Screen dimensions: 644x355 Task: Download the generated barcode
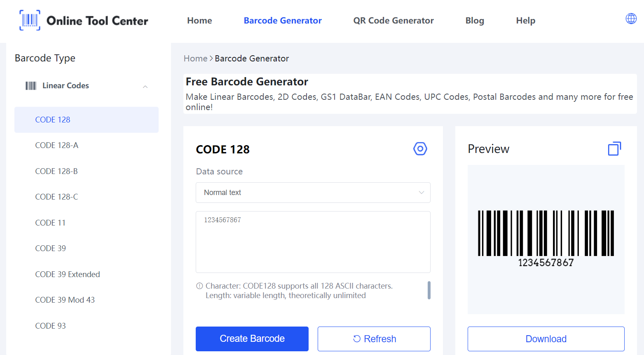(546, 339)
